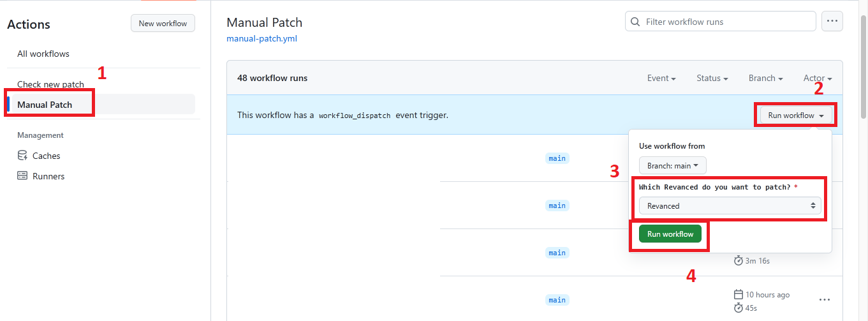The height and width of the screenshot is (321, 868).
Task: Focus the Filter workflow runs field
Action: tap(727, 22)
